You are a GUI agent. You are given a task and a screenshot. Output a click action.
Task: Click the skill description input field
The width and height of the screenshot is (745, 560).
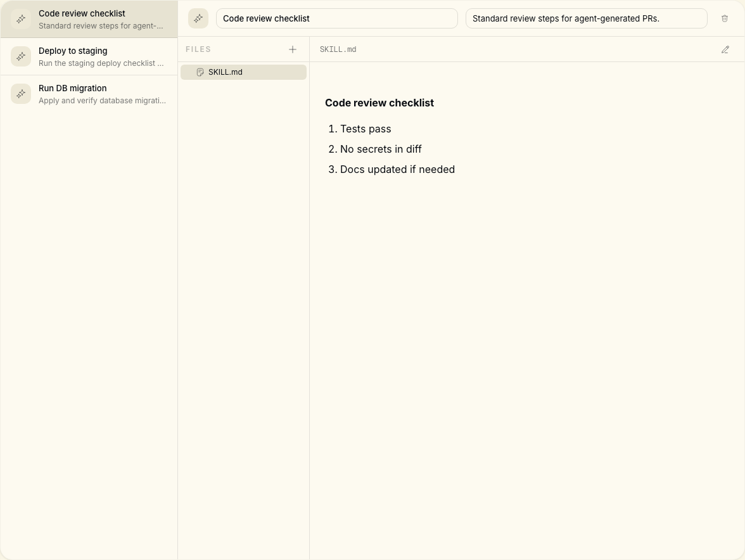click(587, 18)
